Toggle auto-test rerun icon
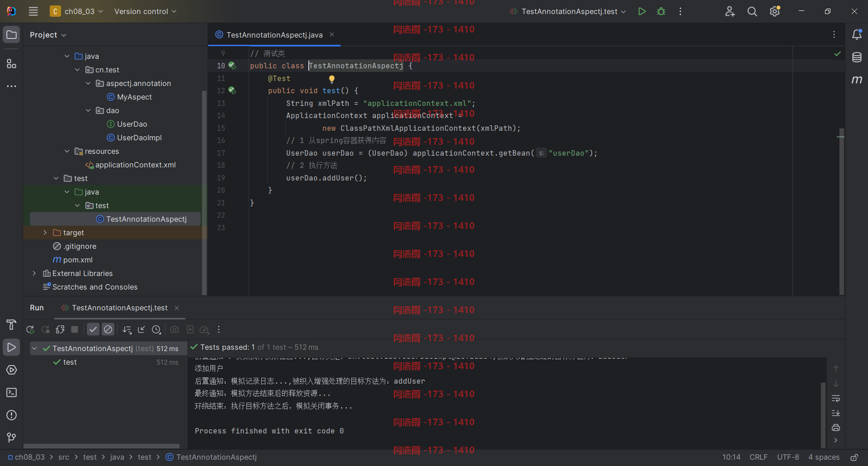The height and width of the screenshot is (466, 868). [x=60, y=330]
